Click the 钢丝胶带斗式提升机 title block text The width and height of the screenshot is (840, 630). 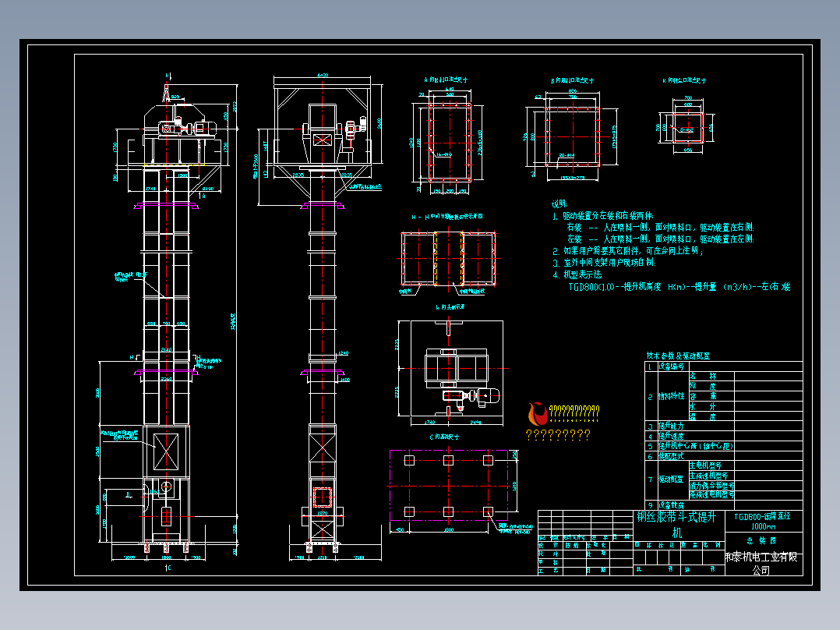(x=676, y=525)
